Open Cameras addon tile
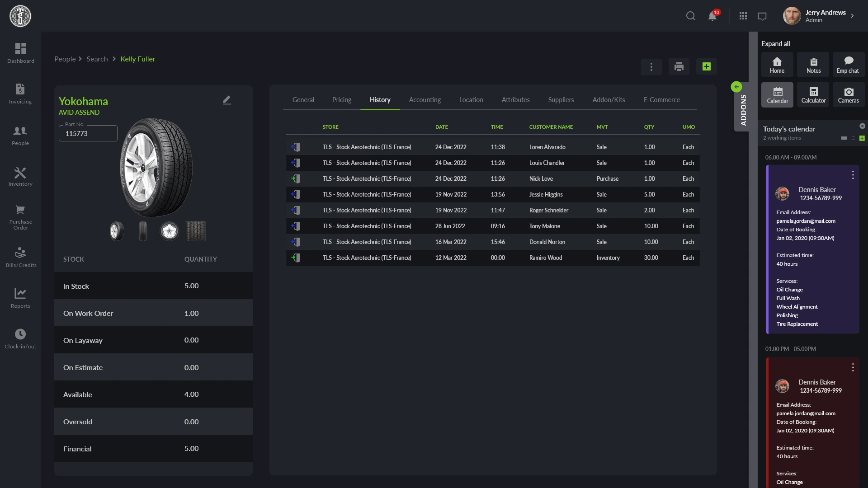 tap(849, 95)
